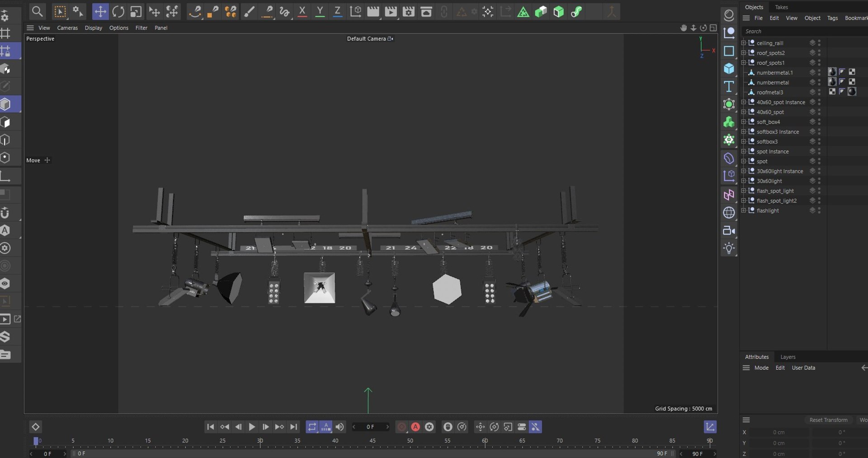868x458 pixels.
Task: Expand the spot Instance object
Action: pyautogui.click(x=744, y=152)
